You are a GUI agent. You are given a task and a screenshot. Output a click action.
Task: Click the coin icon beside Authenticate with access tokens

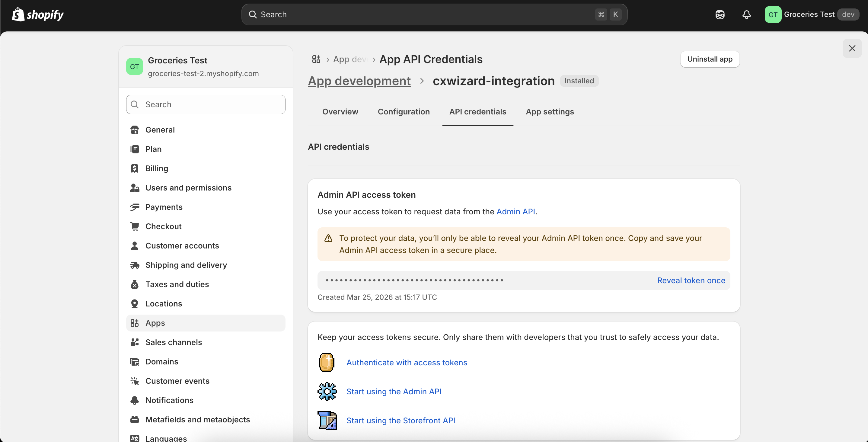pyautogui.click(x=326, y=362)
